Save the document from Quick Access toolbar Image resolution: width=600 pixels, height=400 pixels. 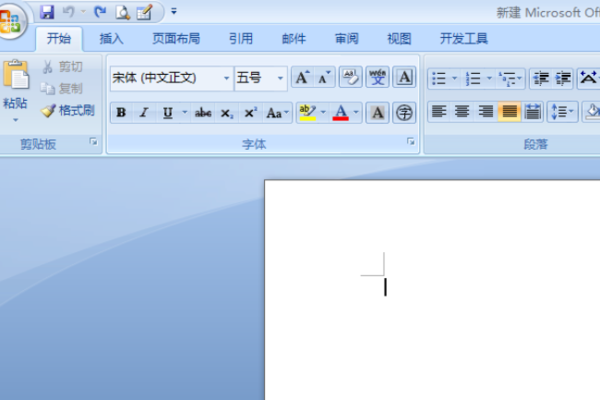pos(47,12)
